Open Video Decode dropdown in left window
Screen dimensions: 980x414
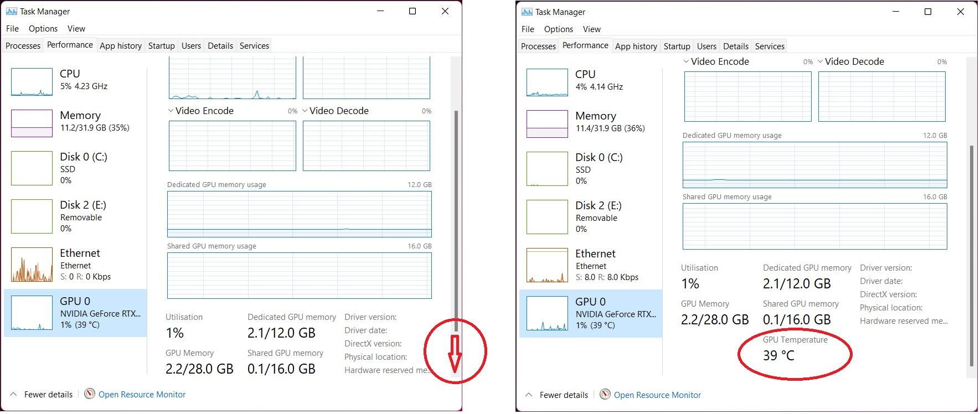point(305,111)
